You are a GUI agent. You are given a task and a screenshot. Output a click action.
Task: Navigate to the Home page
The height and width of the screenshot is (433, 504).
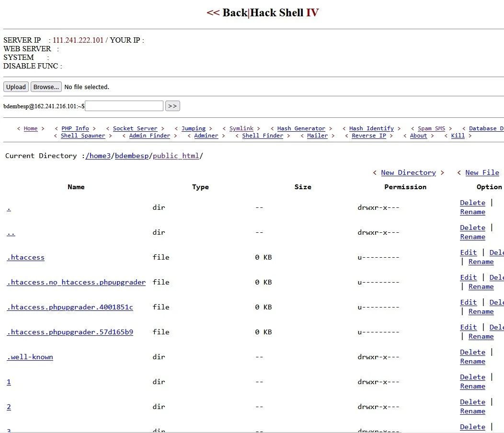[31, 128]
